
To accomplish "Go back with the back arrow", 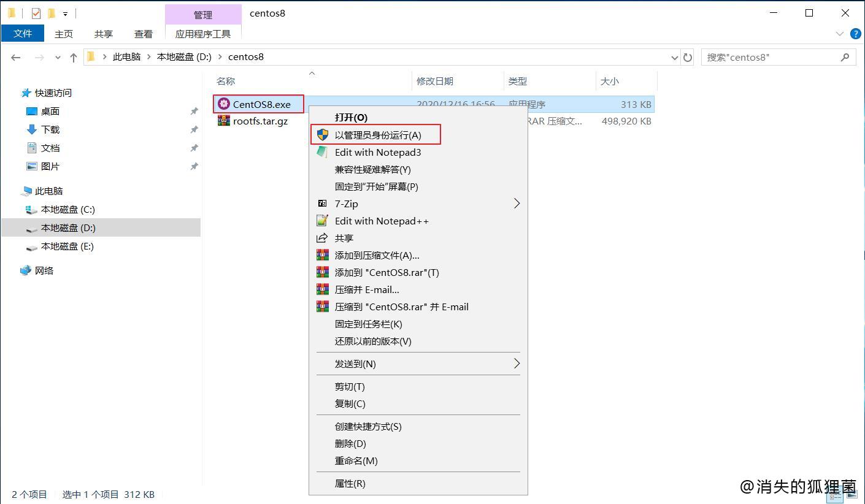I will (16, 57).
